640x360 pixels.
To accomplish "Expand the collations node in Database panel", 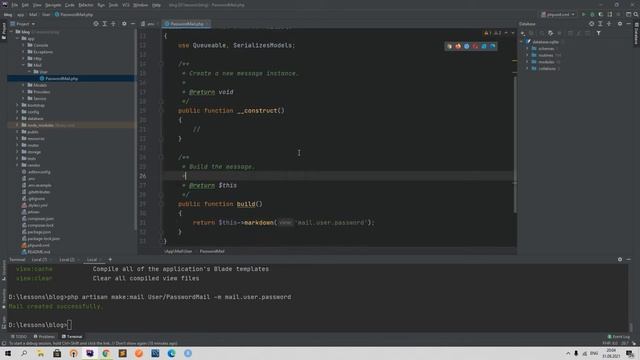I will click(x=528, y=69).
